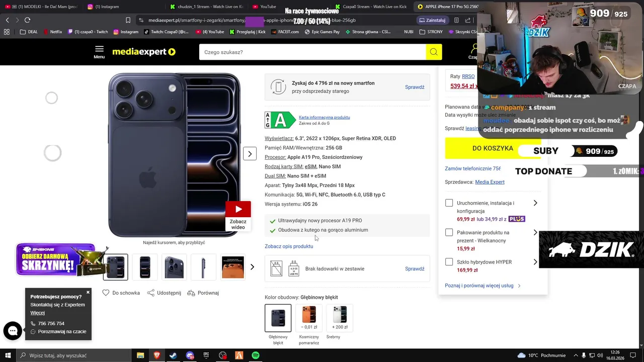Viewport: 644px width, 362px height.
Task: Open Karta informacyjna produktu link
Action: 324,117
